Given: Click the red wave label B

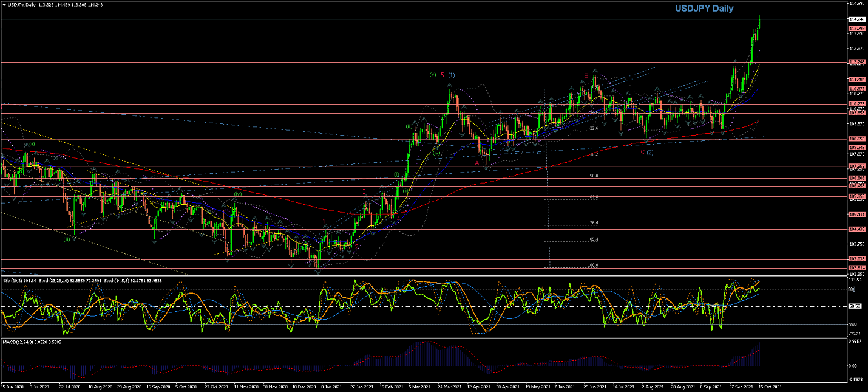Looking at the screenshot, I should click(x=586, y=76).
